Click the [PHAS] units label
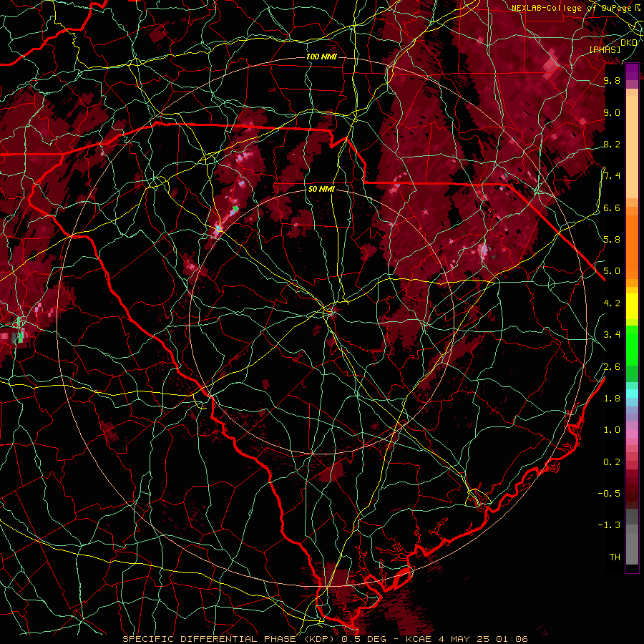Image resolution: width=644 pixels, height=644 pixels. tap(605, 49)
